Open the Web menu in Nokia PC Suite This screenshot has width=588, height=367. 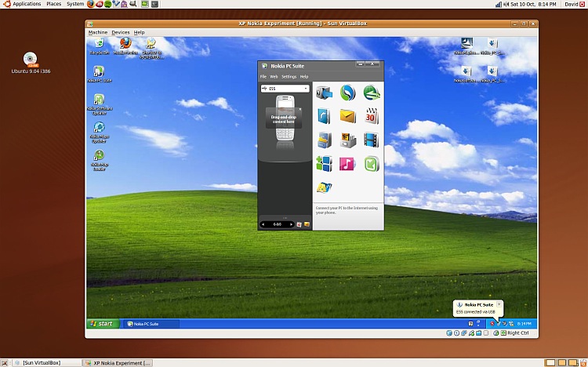point(274,77)
